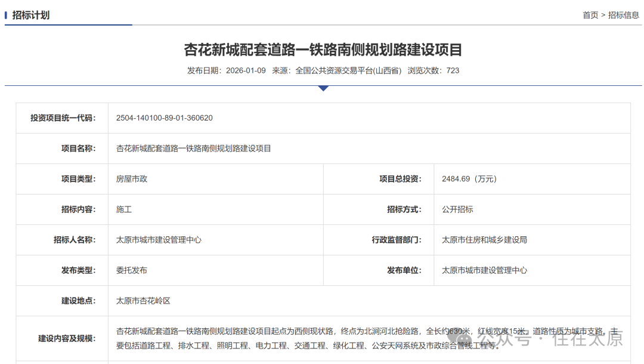Viewport: 644px width, 364px height.
Task: Open the 首页 breadcrumb link
Action: (590, 15)
